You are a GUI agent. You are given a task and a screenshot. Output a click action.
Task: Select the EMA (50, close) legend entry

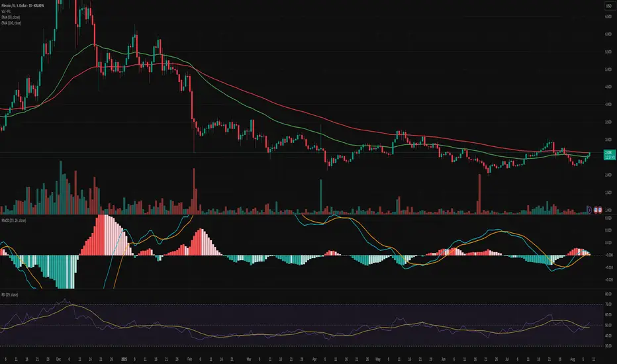pyautogui.click(x=11, y=17)
